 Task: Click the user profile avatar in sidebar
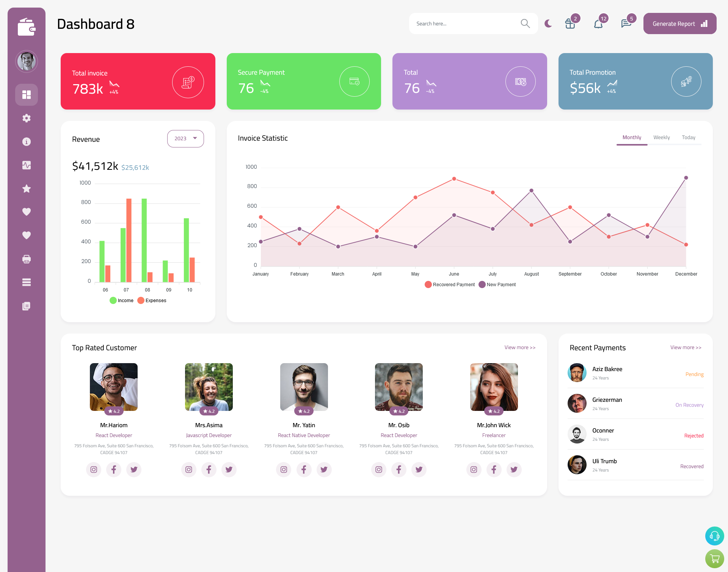coord(26,60)
